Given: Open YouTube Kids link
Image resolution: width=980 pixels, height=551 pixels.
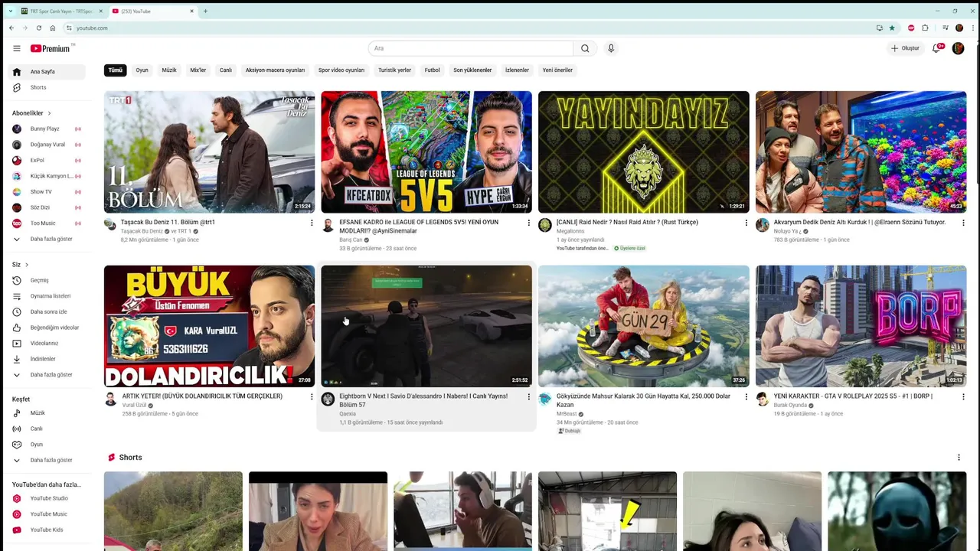Looking at the screenshot, I should coord(47,530).
